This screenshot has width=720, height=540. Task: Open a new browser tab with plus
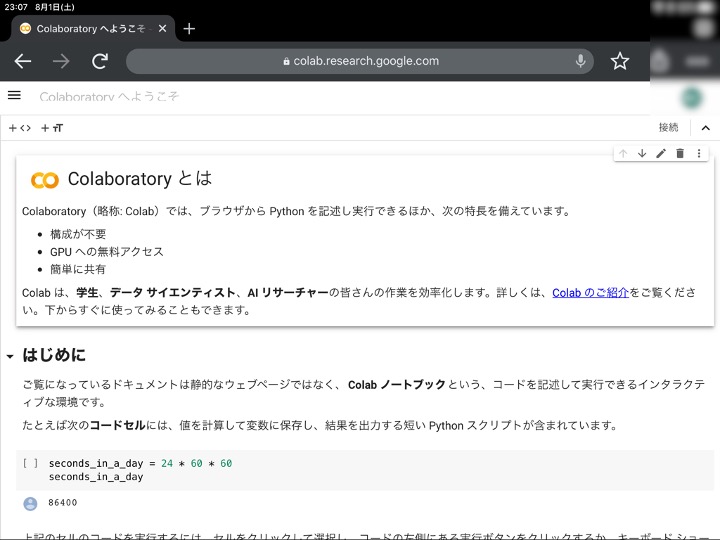tap(189, 28)
